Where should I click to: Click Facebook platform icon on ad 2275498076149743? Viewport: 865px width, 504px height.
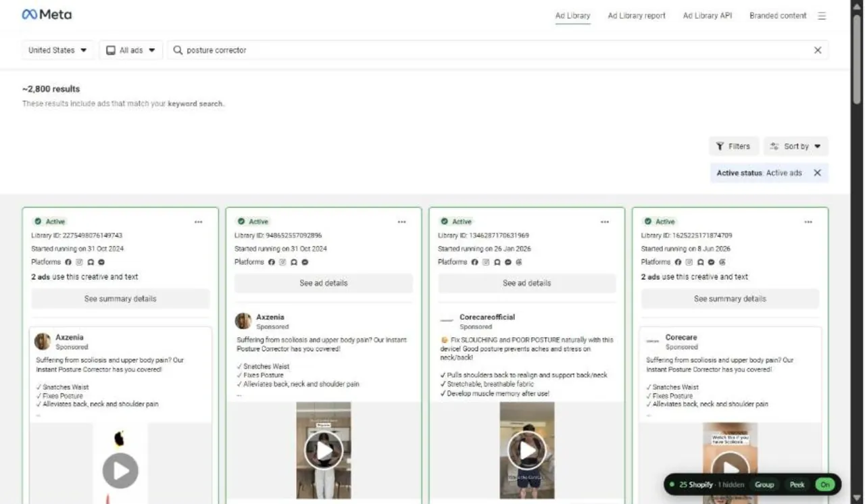68,262
